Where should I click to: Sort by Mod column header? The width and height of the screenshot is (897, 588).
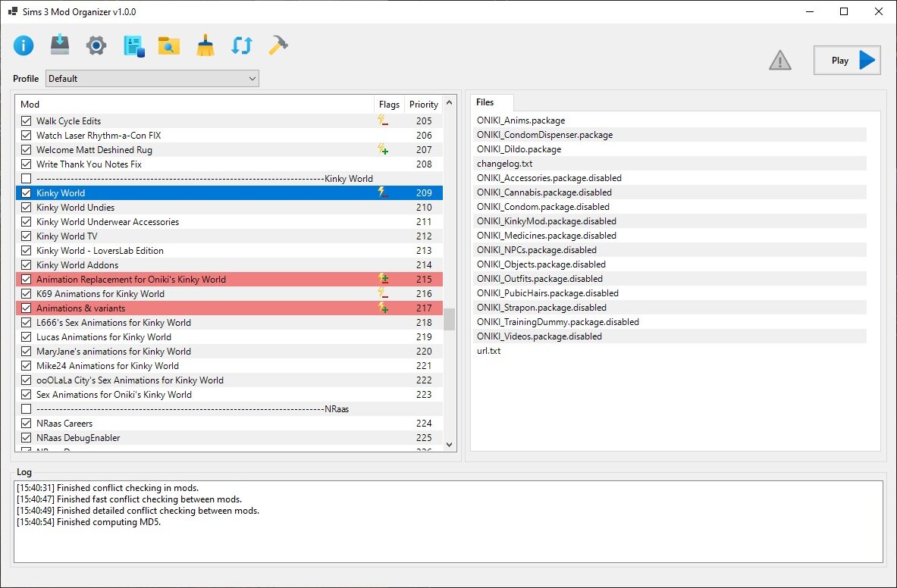pos(195,104)
